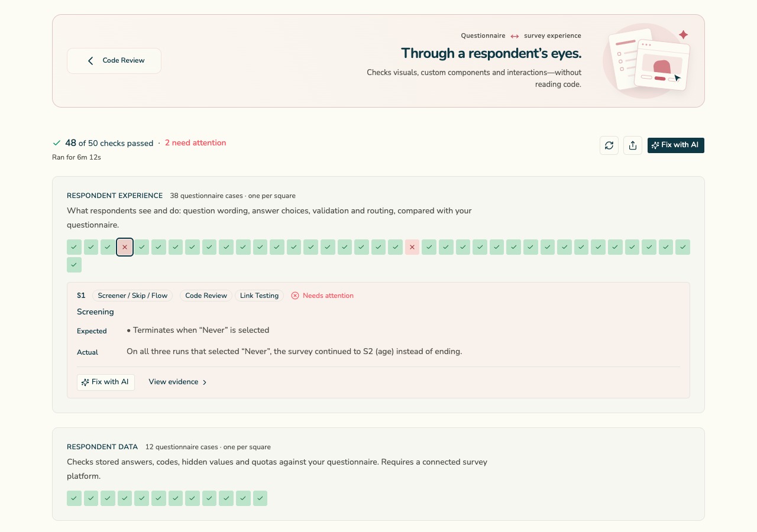This screenshot has width=757, height=532.
Task: Click the S1 case label
Action: [x=81, y=296]
